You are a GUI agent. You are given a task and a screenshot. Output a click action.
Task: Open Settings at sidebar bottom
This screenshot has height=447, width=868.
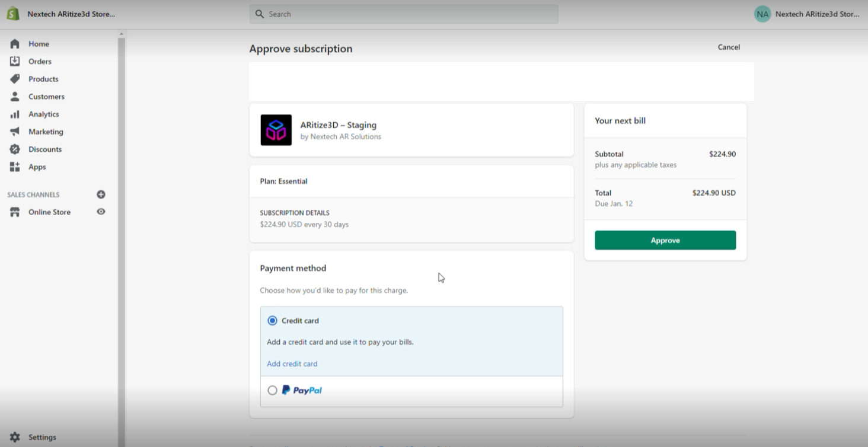(42, 438)
